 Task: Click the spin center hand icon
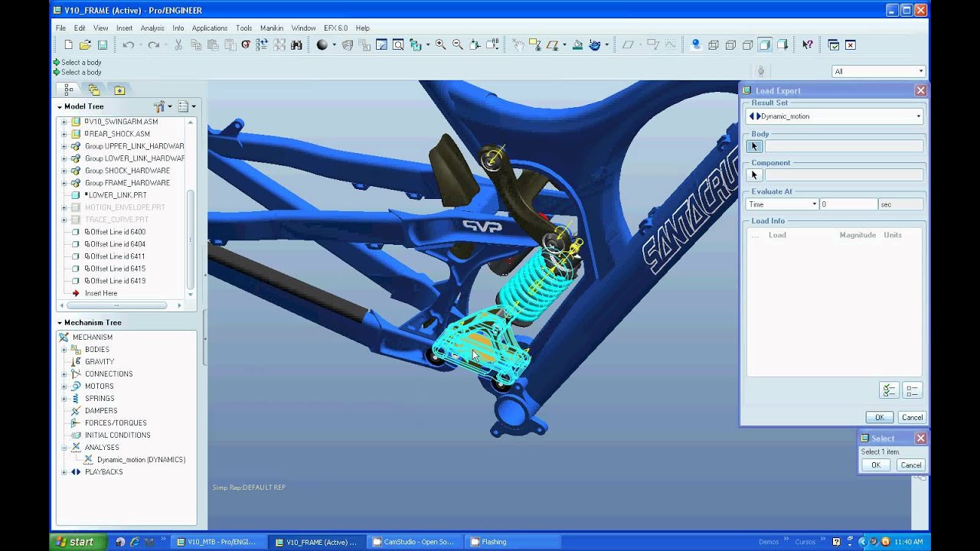518,45
